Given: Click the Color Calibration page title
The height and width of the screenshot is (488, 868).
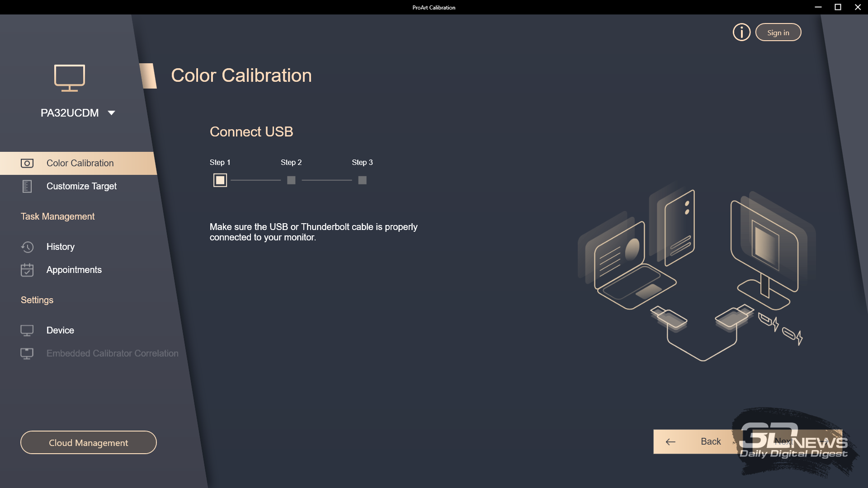Looking at the screenshot, I should pos(241,75).
